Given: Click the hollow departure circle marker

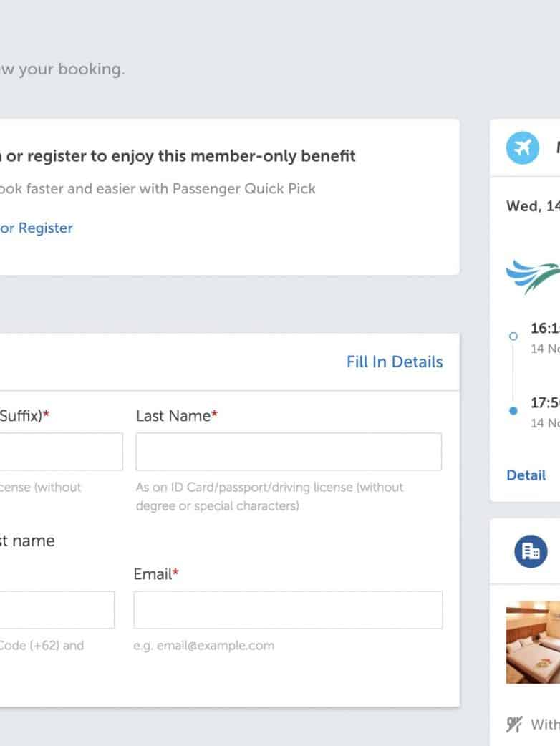Looking at the screenshot, I should 513,335.
